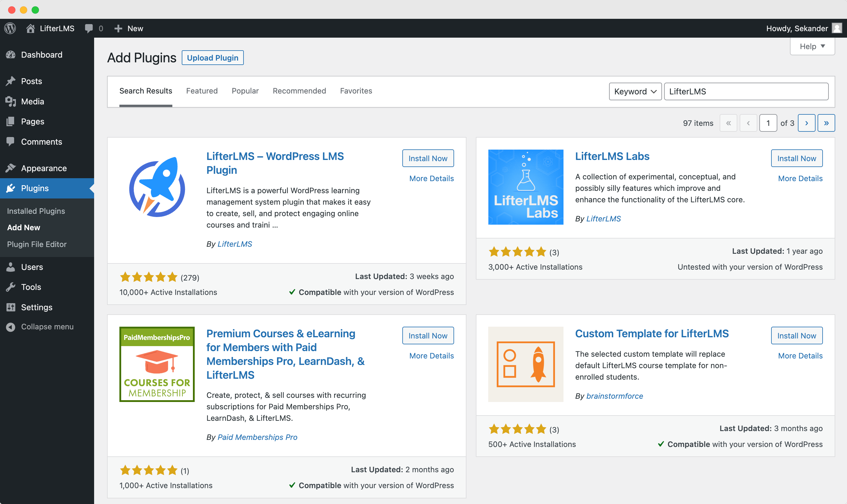The height and width of the screenshot is (504, 847).
Task: Switch to the Popular tab
Action: point(245,91)
